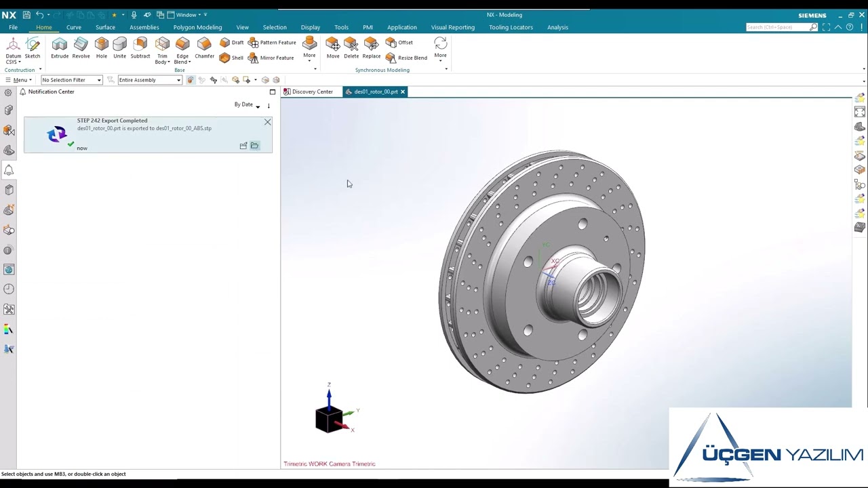Open the help question mark icon
The image size is (868, 488).
[x=850, y=27]
